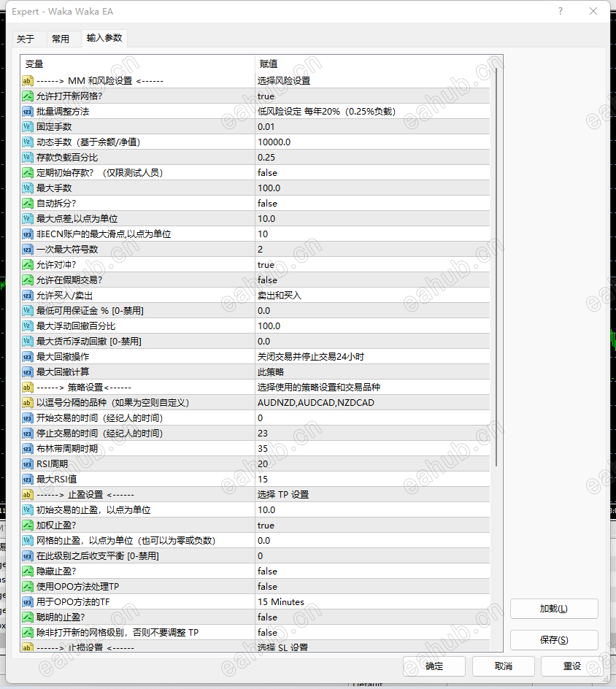The width and height of the screenshot is (616, 689).
Task: Edit the 23 stop trading hour value
Action: [x=372, y=434]
